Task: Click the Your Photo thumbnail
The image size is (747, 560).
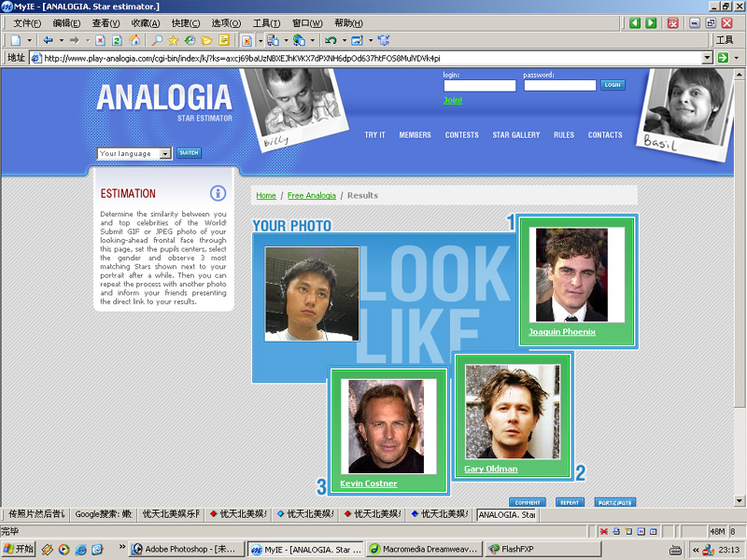Action: coord(312,294)
